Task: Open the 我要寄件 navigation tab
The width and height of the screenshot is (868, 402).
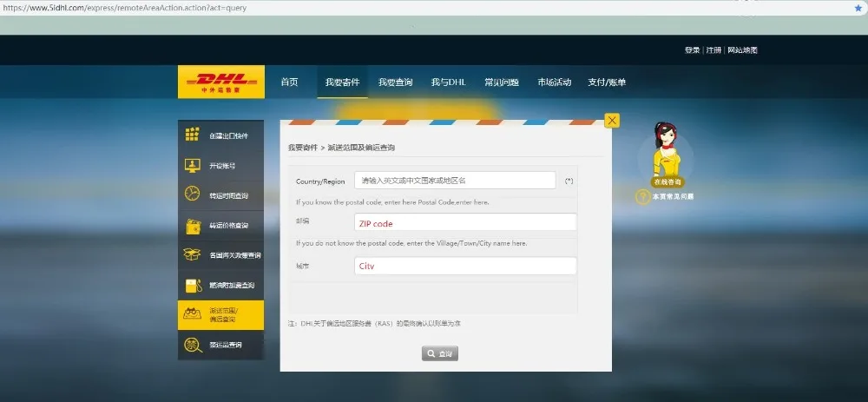Action: coord(342,82)
